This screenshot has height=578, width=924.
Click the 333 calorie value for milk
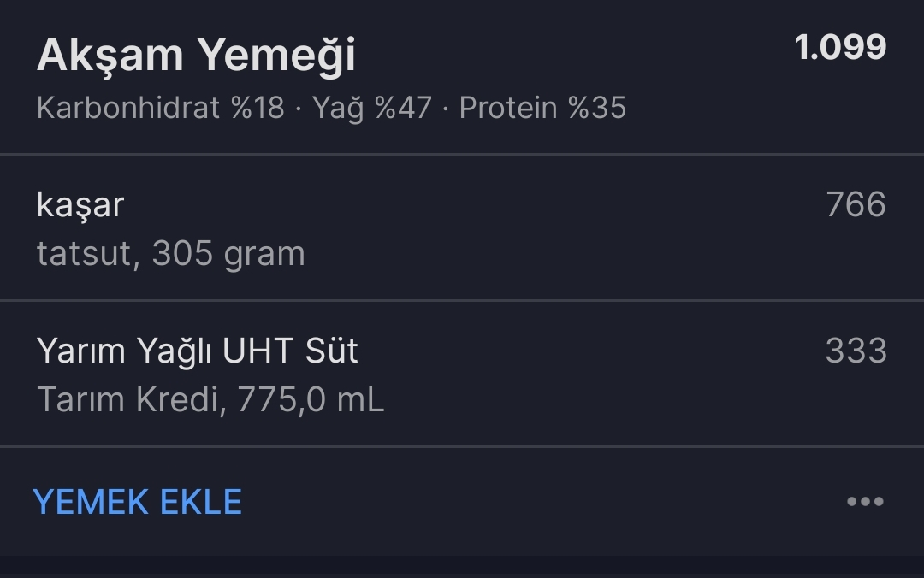[855, 351]
